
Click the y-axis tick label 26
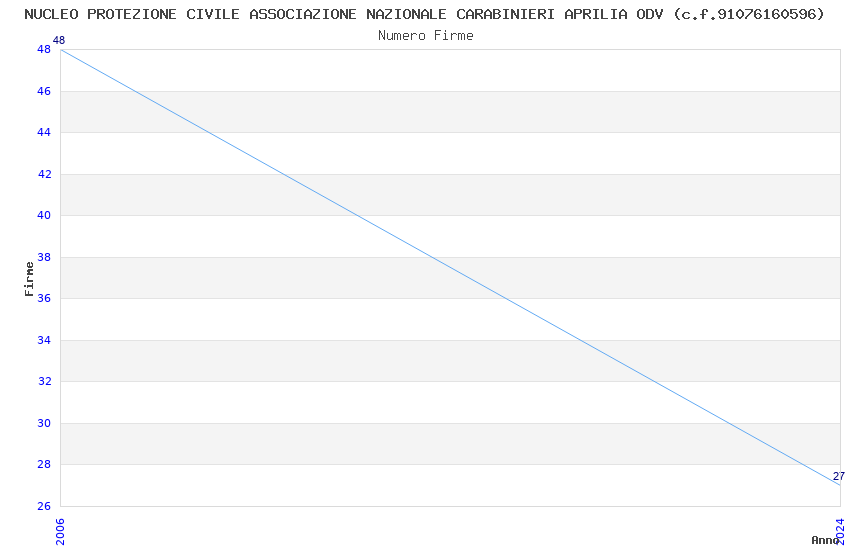point(44,506)
